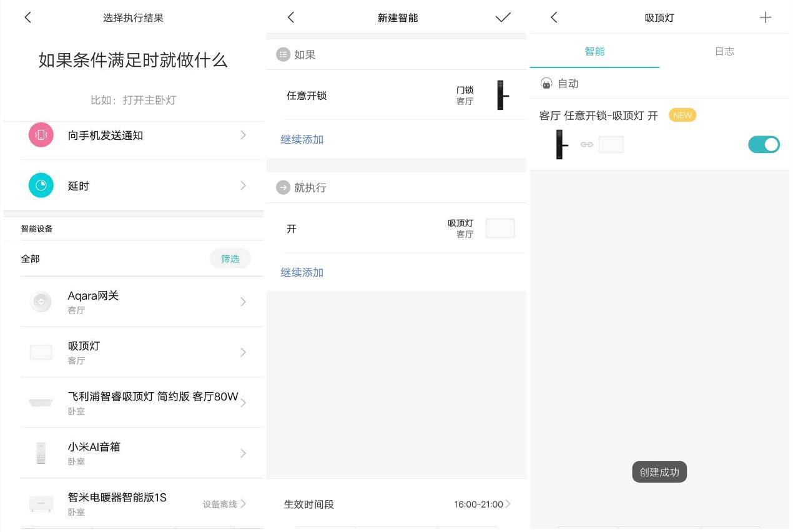Tap the plus icon to add new automation
This screenshot has height=532, width=793.
click(x=765, y=17)
